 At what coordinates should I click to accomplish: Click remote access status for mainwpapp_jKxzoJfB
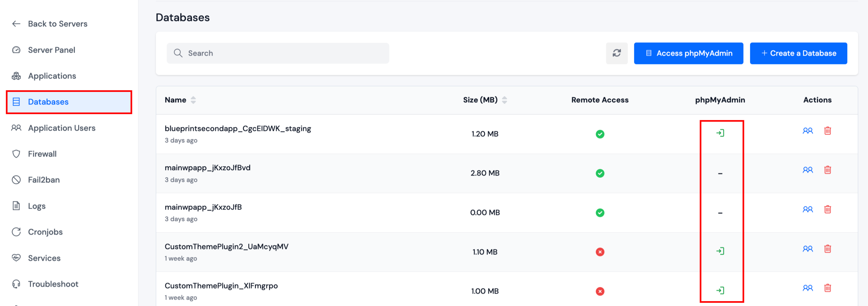coord(600,213)
